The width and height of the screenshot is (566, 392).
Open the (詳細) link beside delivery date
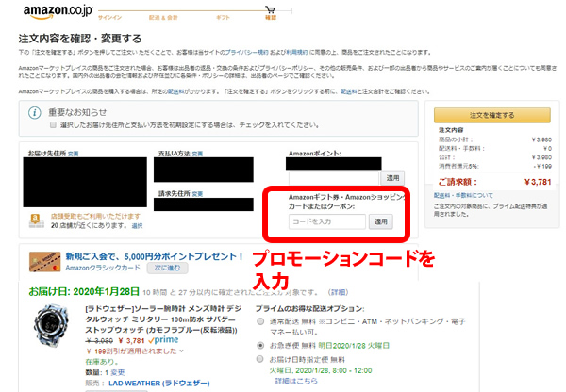(338, 292)
